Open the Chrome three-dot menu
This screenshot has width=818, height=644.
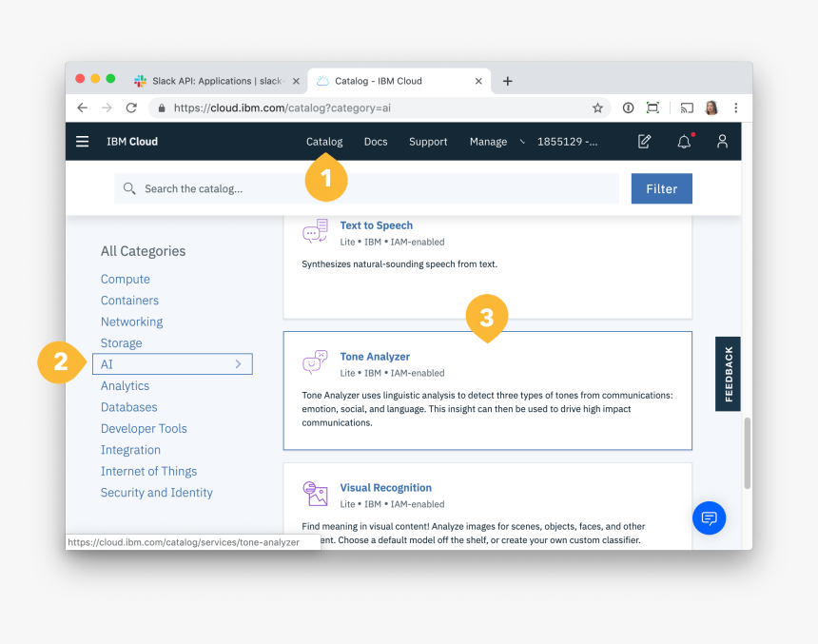[735, 108]
